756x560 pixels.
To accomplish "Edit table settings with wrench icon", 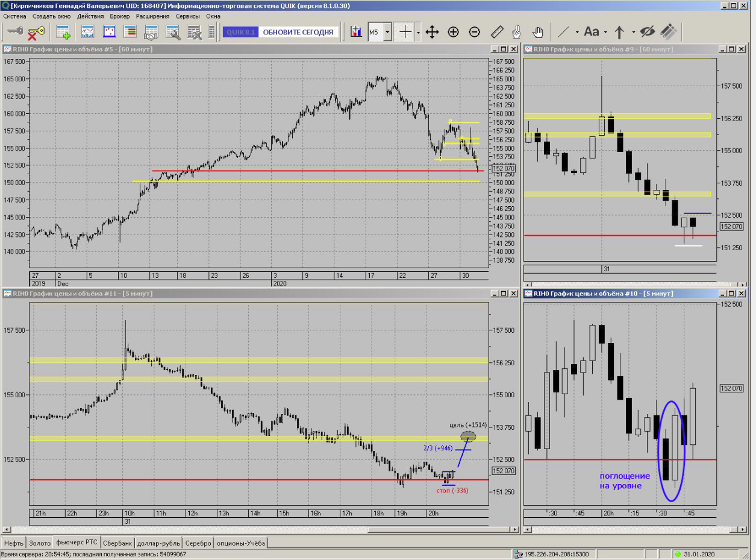I will 173,32.
